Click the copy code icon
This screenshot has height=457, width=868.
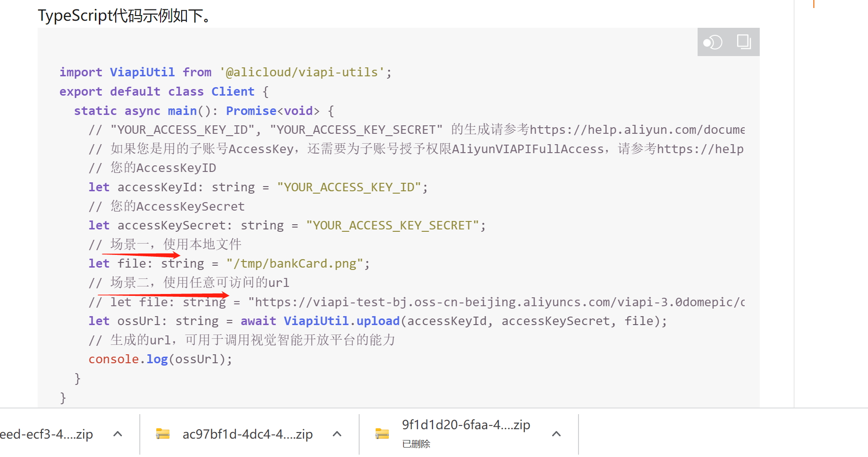[744, 42]
